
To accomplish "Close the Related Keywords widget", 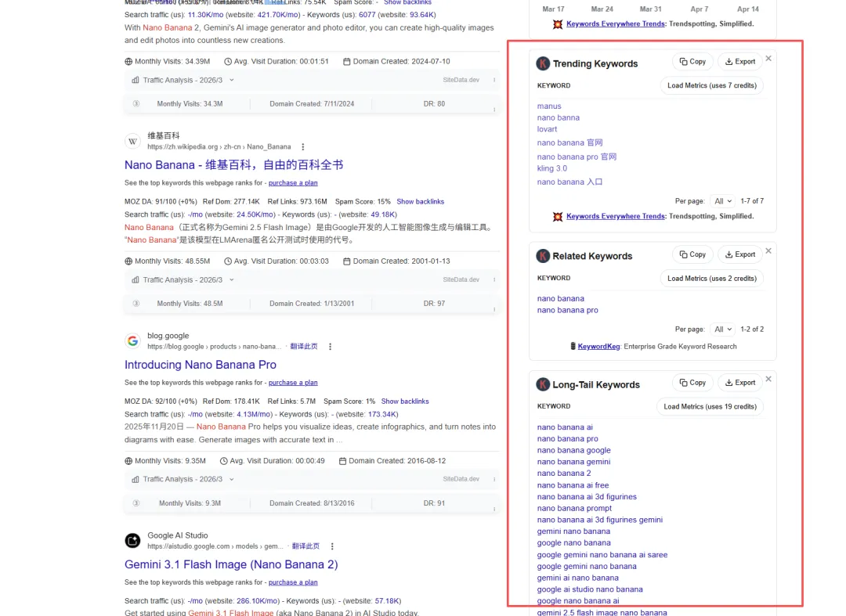I will (768, 251).
